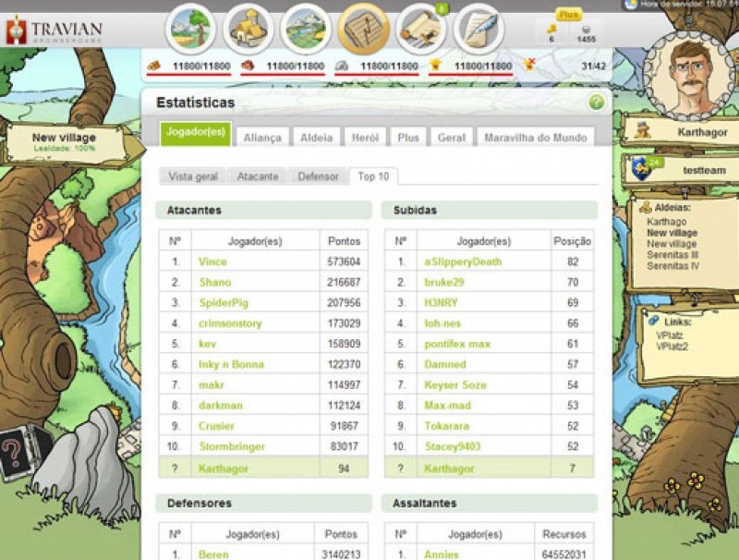The width and height of the screenshot is (739, 560).
Task: Click the yellow Plus button
Action: (568, 15)
